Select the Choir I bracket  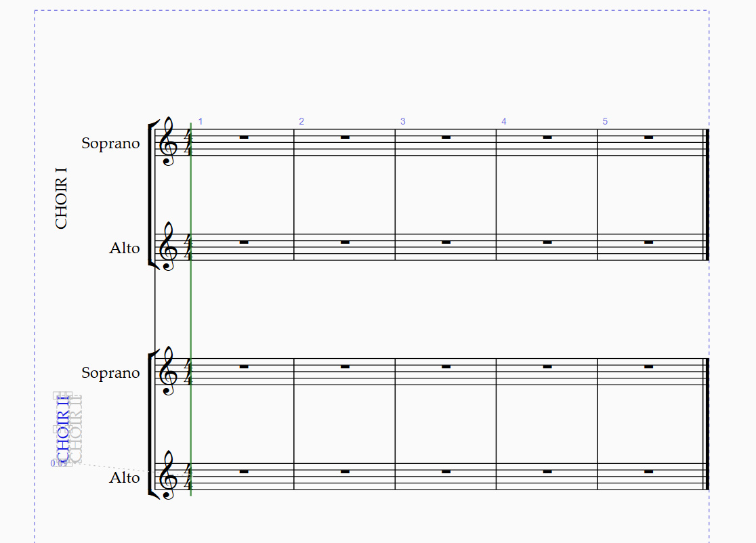[x=151, y=194]
